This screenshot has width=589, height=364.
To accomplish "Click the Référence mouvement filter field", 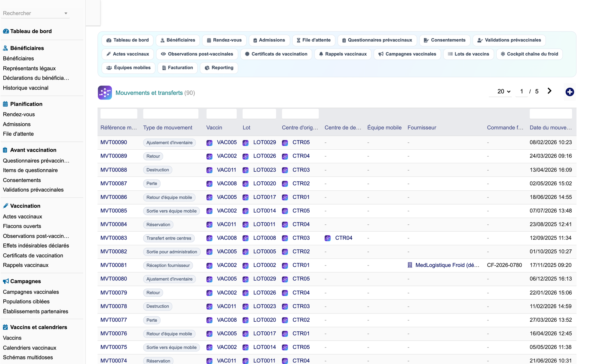I will pos(119,114).
